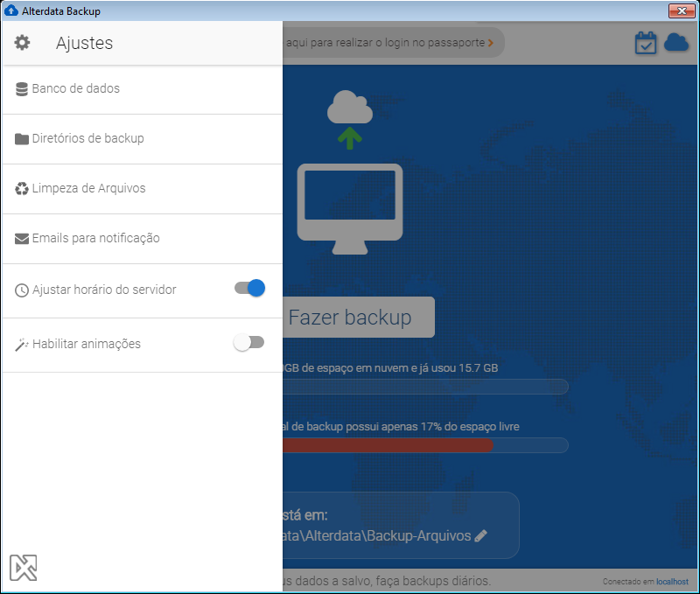Click the computer monitor illustration
This screenshot has height=594, width=700.
pos(350,209)
